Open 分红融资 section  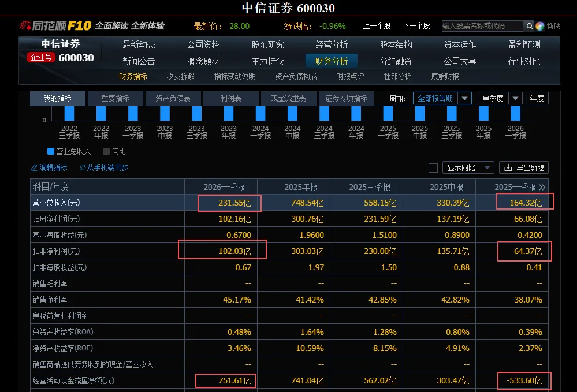point(396,61)
